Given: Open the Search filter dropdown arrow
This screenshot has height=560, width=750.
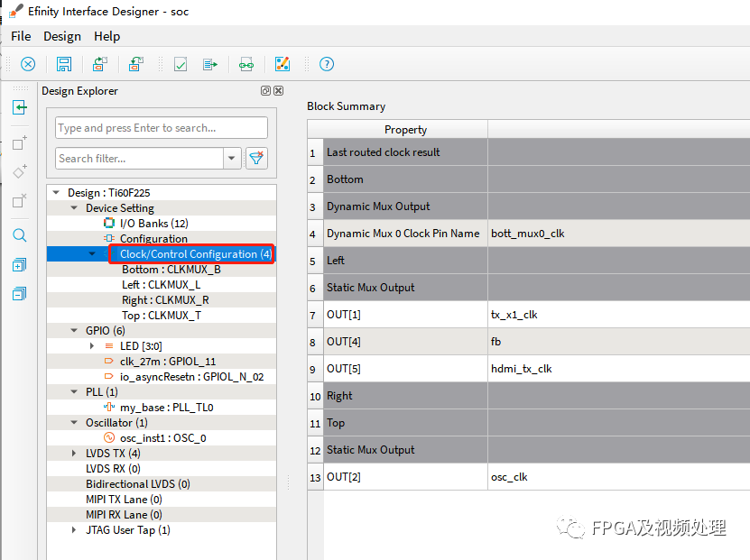Looking at the screenshot, I should click(x=232, y=158).
